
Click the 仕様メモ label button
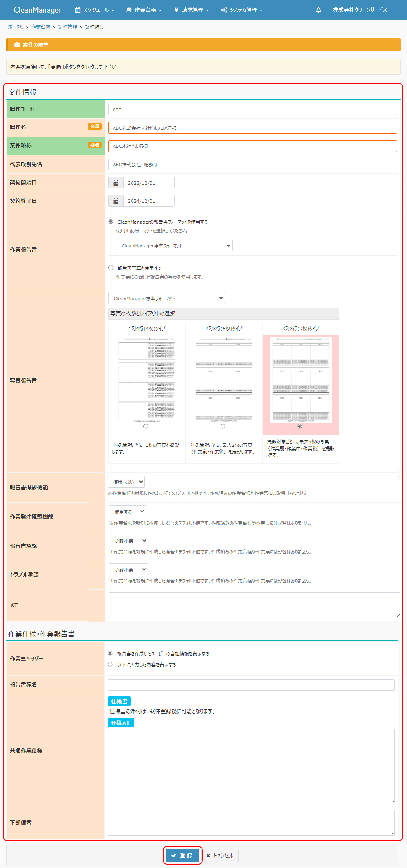click(121, 723)
